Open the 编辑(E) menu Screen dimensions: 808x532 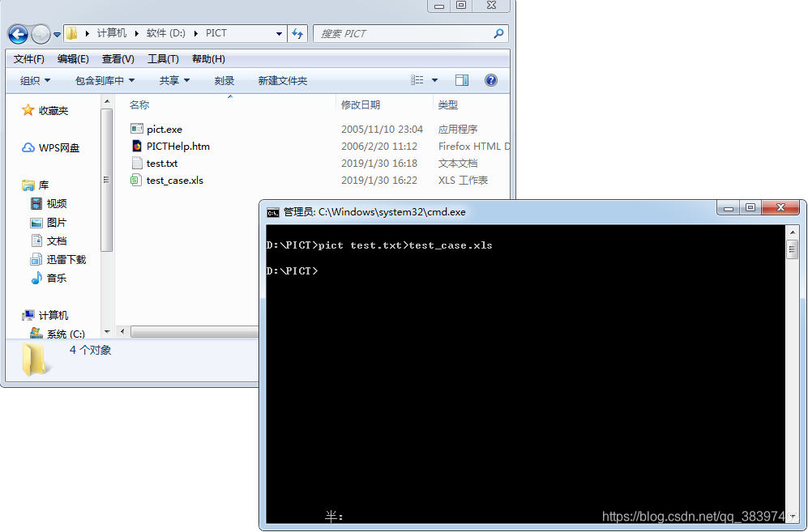point(73,59)
